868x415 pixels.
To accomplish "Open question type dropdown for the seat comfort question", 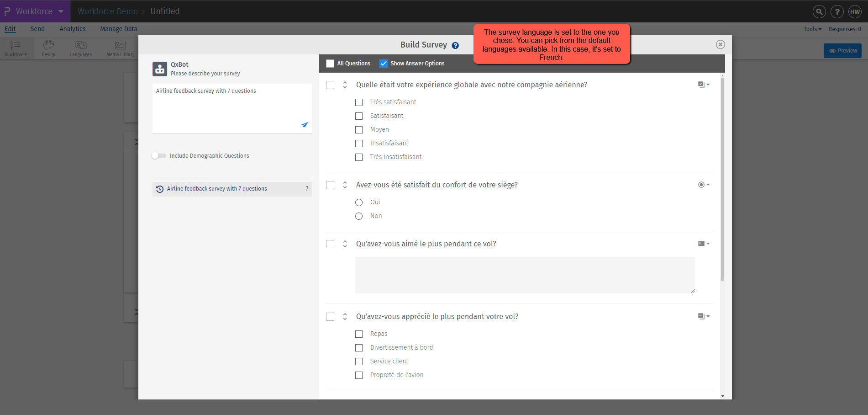I will point(704,185).
